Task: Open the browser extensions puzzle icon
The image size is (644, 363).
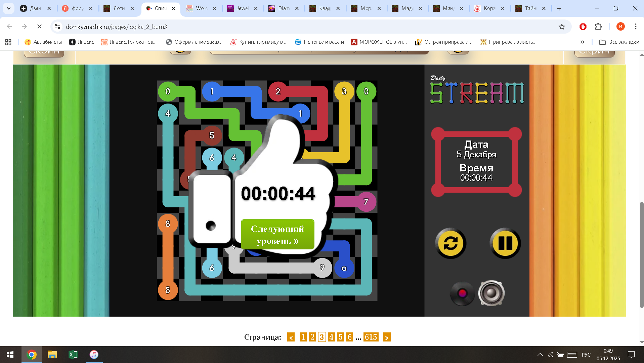Action: (x=599, y=27)
